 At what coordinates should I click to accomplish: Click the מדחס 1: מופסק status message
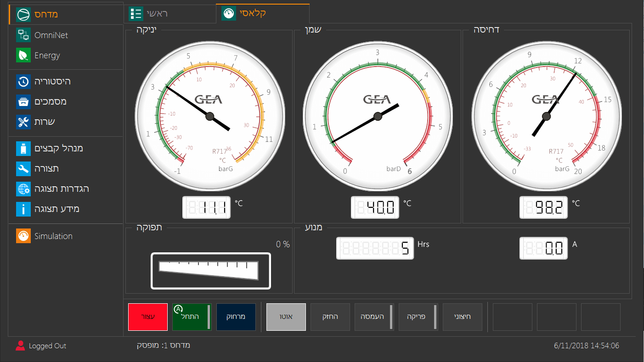click(164, 345)
